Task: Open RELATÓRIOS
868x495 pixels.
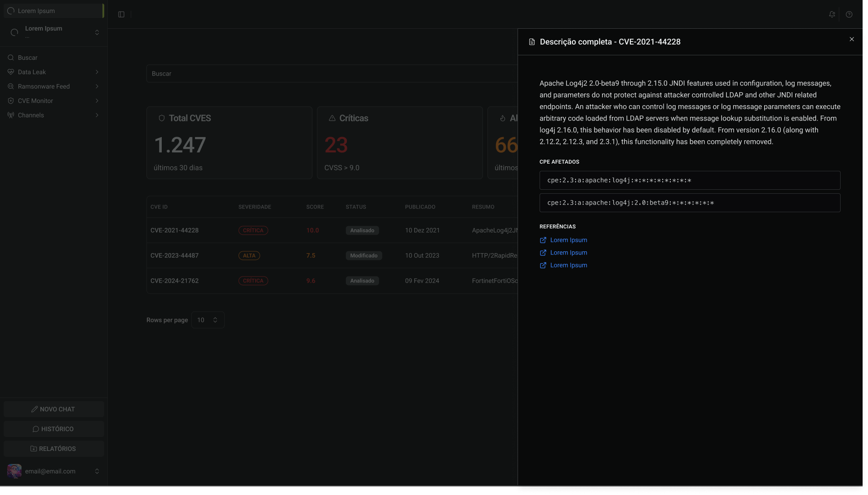Action: pyautogui.click(x=54, y=449)
